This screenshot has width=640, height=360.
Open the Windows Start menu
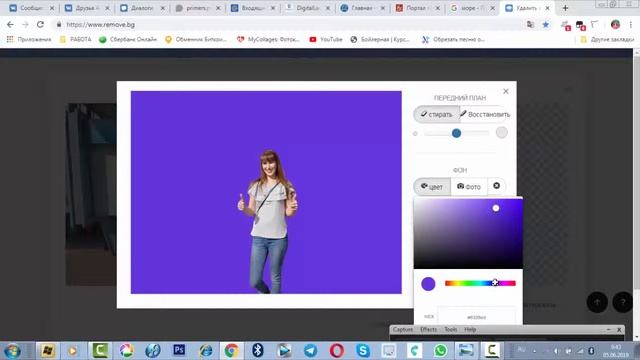click(x=12, y=351)
